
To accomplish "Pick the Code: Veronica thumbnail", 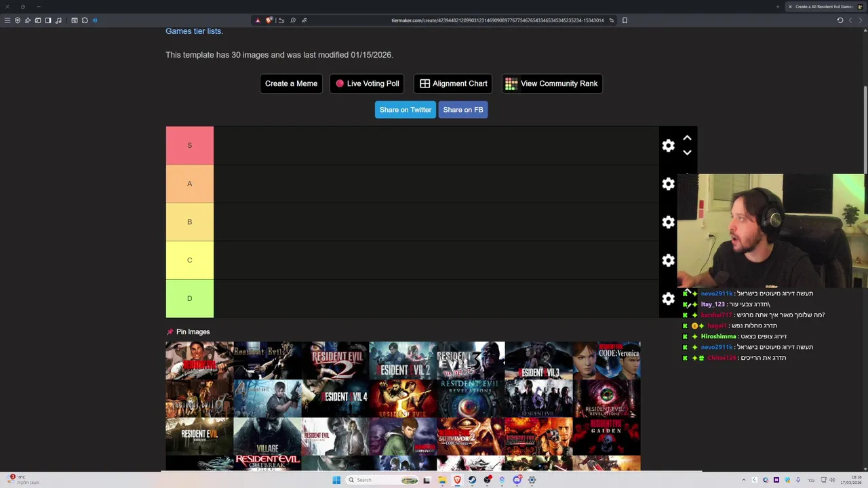I will [606, 361].
